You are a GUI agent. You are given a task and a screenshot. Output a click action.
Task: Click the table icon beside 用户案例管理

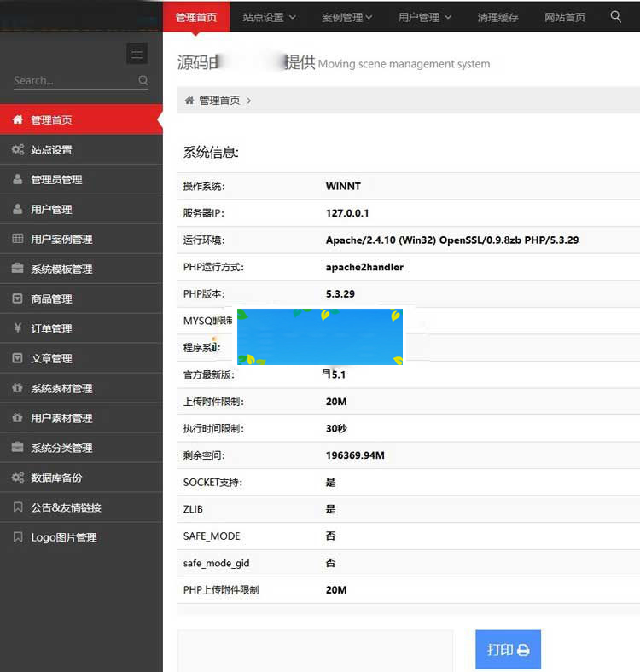17,240
